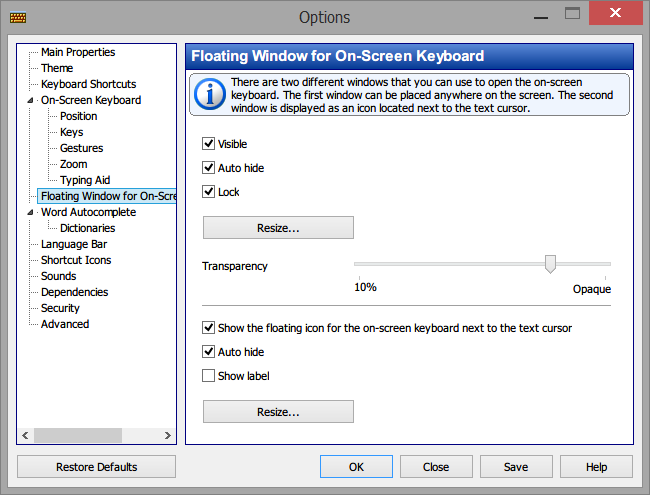Click the Save button
The width and height of the screenshot is (650, 495).
tap(516, 467)
